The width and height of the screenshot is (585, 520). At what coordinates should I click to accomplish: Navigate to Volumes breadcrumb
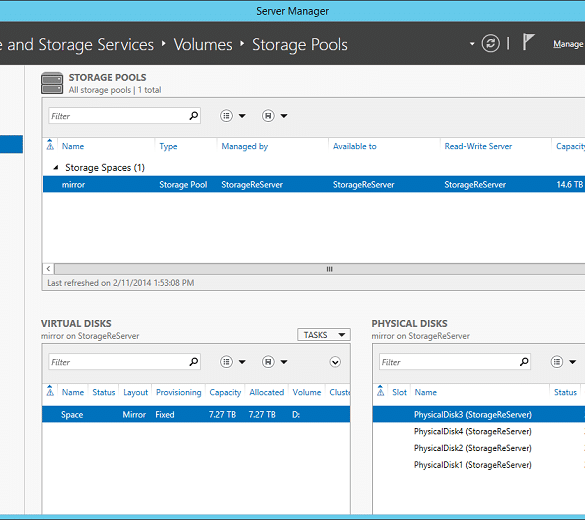(203, 44)
